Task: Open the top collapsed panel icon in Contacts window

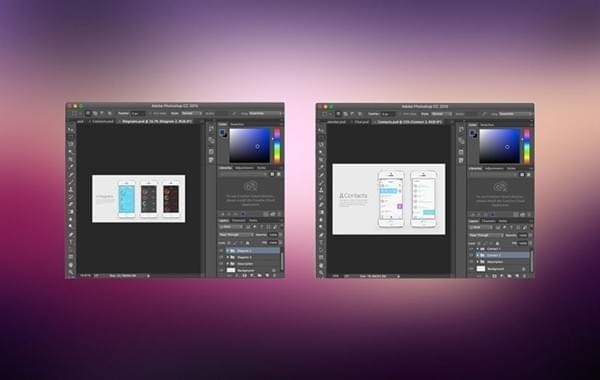Action: tap(461, 130)
